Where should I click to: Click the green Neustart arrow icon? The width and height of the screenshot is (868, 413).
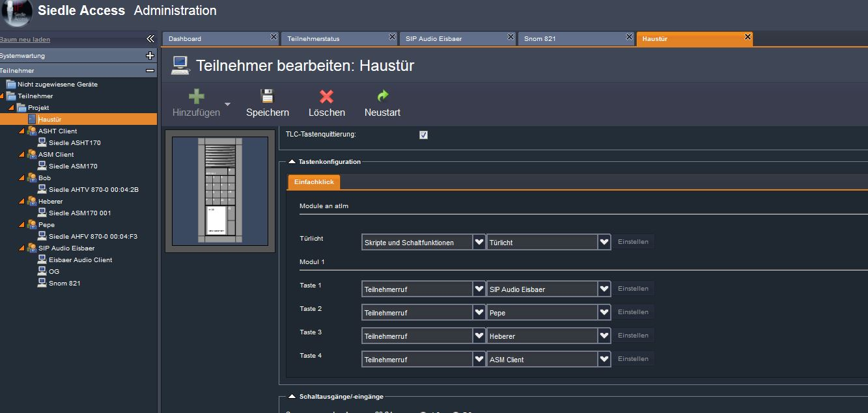pyautogui.click(x=382, y=96)
